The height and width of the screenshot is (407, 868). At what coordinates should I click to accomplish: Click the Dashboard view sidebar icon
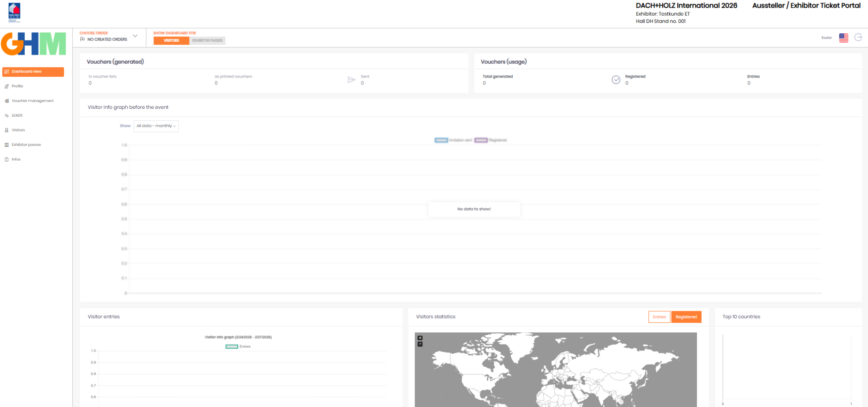tap(7, 72)
